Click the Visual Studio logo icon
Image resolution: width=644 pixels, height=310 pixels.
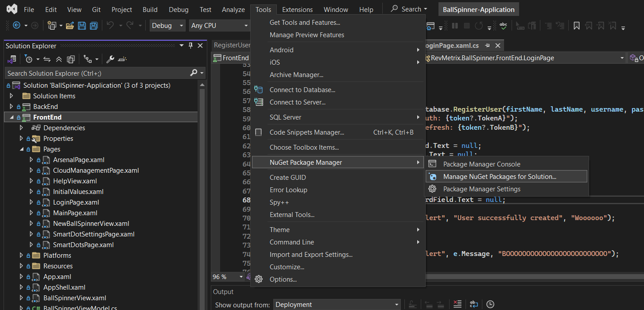[12, 9]
